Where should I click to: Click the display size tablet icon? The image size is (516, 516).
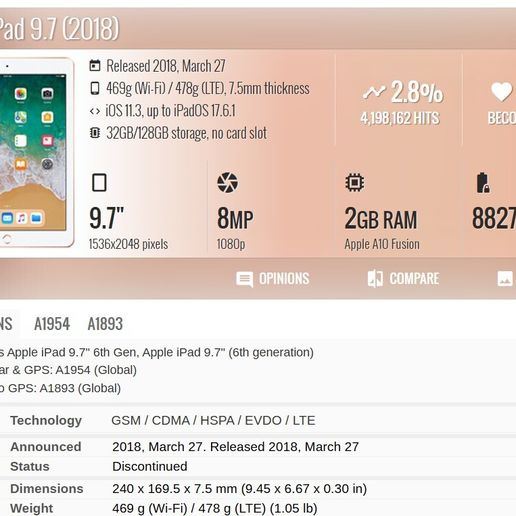click(99, 182)
